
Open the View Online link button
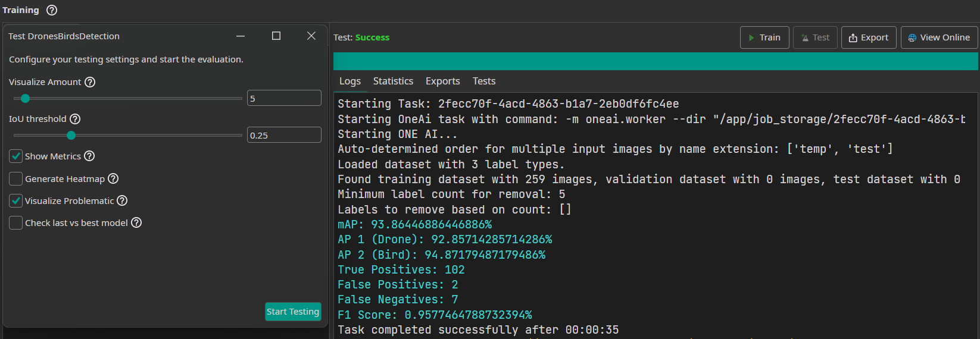[939, 37]
